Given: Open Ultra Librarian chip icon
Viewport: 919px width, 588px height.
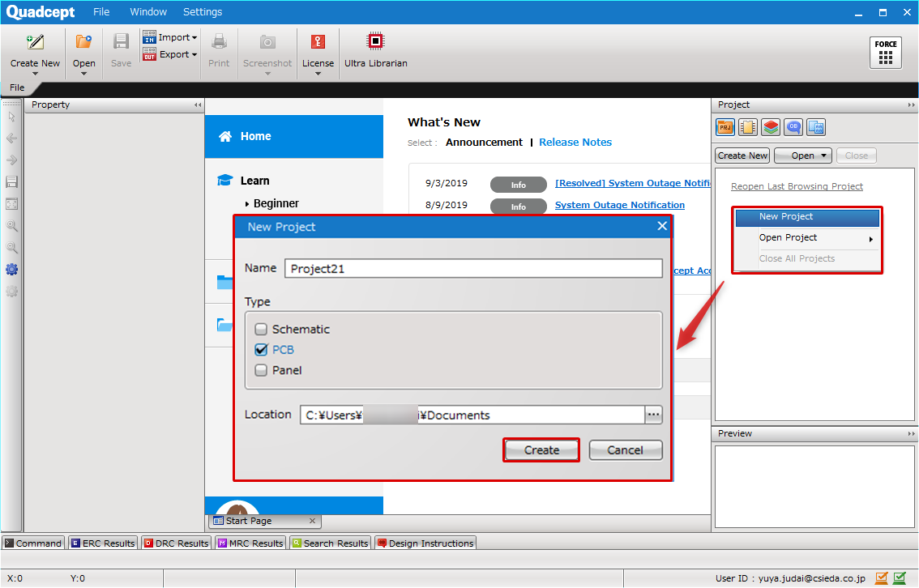Looking at the screenshot, I should tap(375, 41).
